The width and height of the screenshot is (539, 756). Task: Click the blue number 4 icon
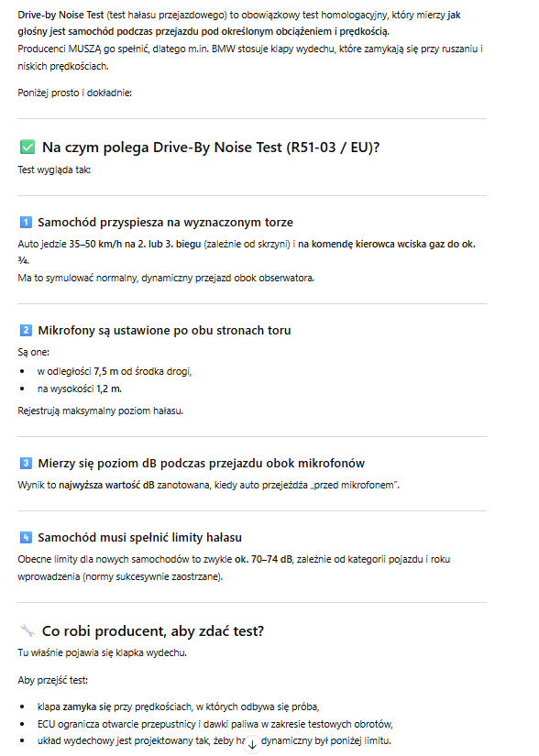(x=26, y=537)
